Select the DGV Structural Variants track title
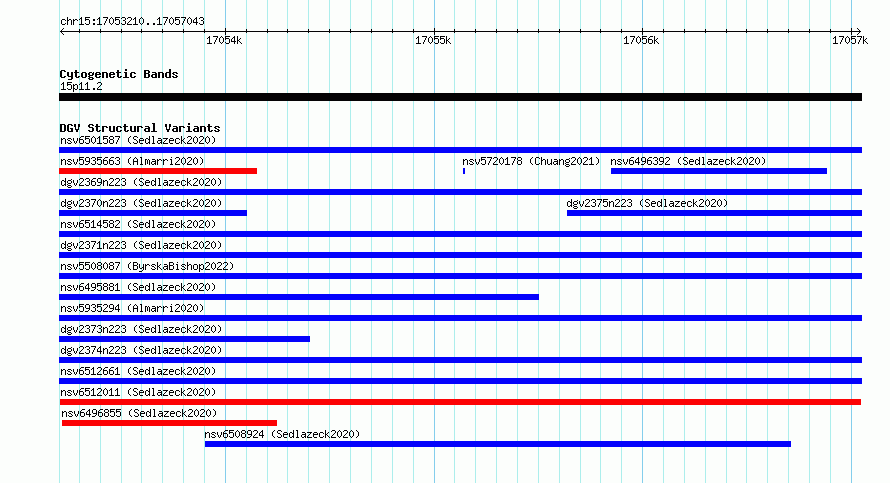 click(x=140, y=128)
